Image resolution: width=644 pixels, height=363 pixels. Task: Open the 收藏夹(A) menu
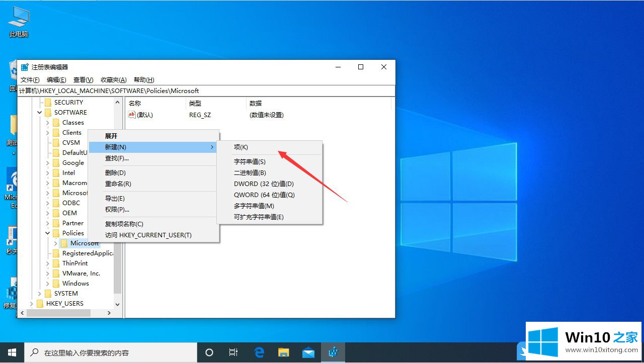coord(114,80)
